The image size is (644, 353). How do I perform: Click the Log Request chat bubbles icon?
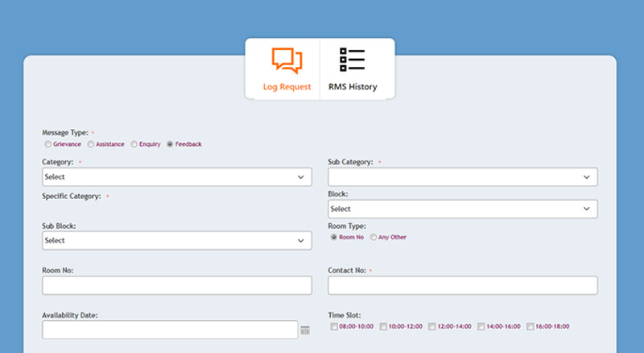[x=287, y=61]
